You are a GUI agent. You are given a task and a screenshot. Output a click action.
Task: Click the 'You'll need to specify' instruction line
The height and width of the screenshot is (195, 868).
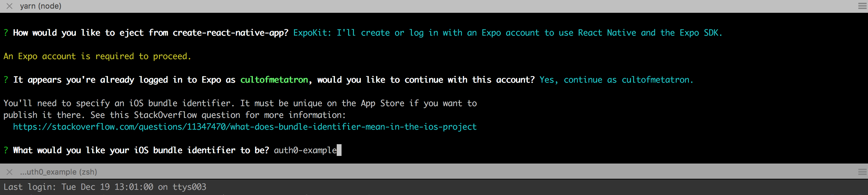tap(240, 103)
